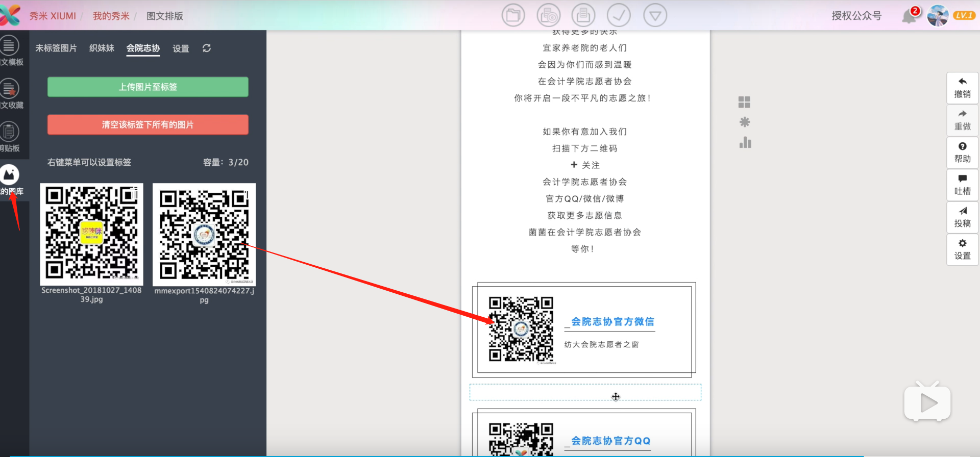Click the text line 官方QQ/微信/微博

tap(584, 198)
